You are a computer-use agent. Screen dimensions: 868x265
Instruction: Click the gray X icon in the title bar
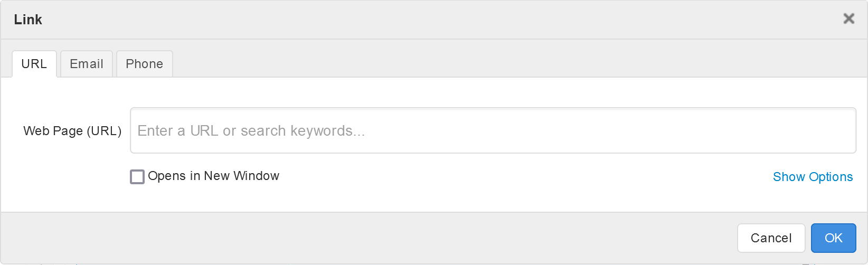point(848,19)
